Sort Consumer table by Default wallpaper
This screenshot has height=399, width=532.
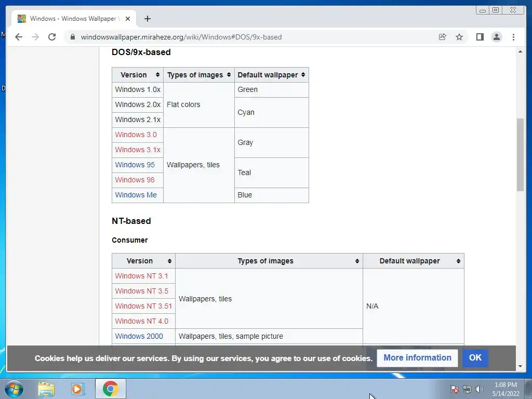(413, 261)
